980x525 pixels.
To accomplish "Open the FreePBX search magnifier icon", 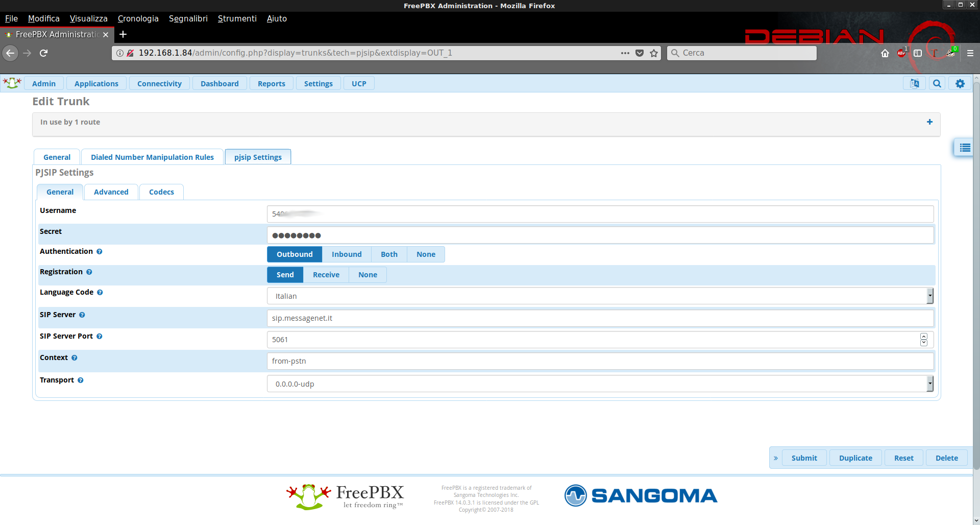I will click(937, 84).
